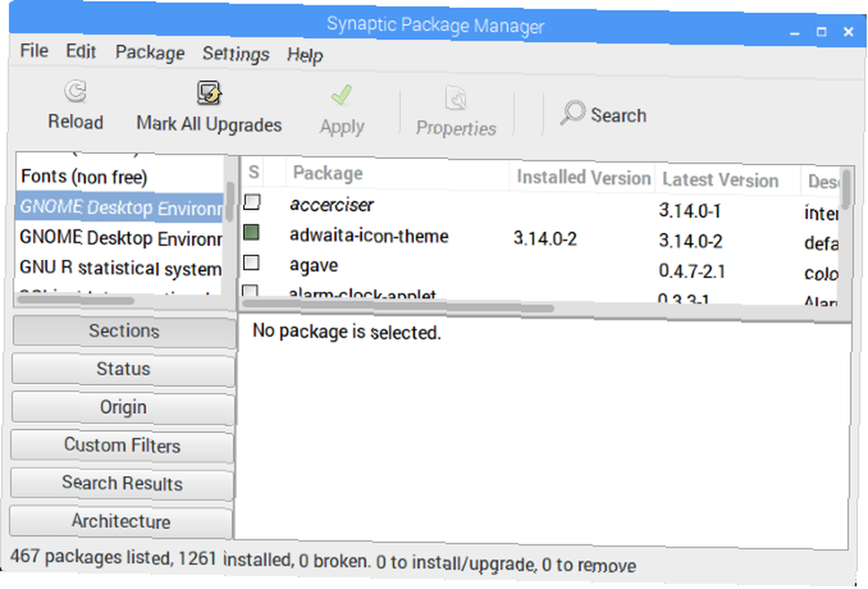Click the Reload toolbar icon
Screen dimensions: 868x589
76,91
